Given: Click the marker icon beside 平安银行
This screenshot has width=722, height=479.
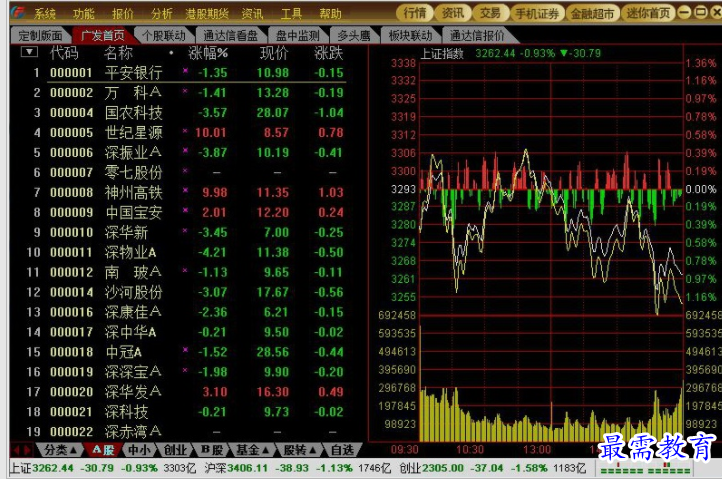Looking at the screenshot, I should coord(185,71).
